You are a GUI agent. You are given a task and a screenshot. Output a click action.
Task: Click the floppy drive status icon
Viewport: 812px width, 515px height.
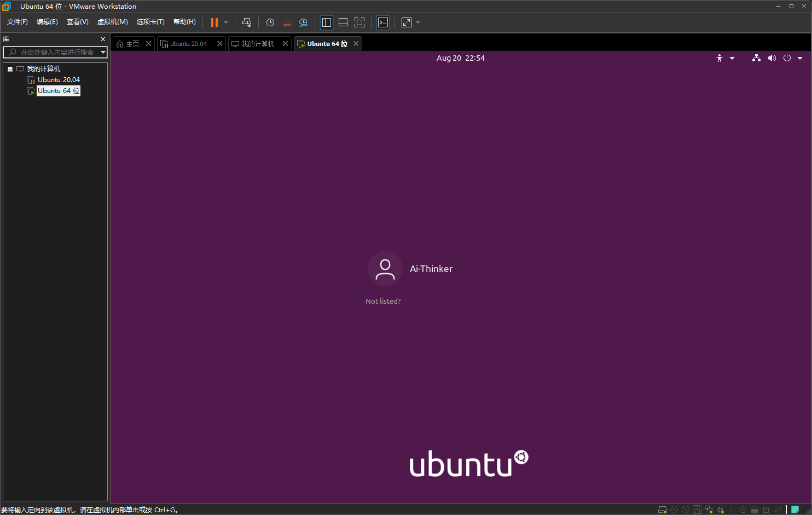[x=697, y=510]
